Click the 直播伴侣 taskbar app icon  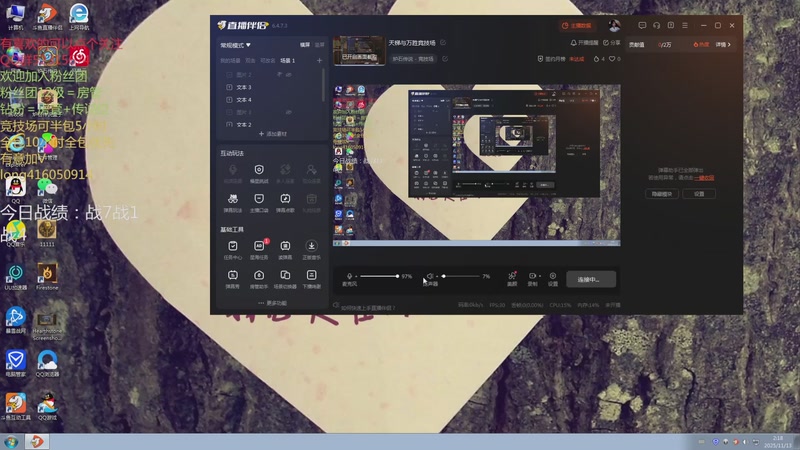(36, 442)
